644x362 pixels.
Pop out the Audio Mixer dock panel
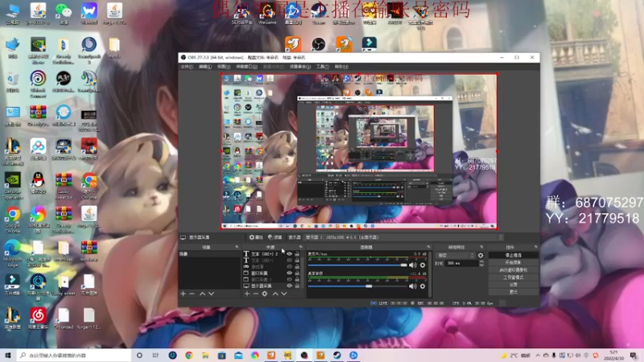[428, 247]
